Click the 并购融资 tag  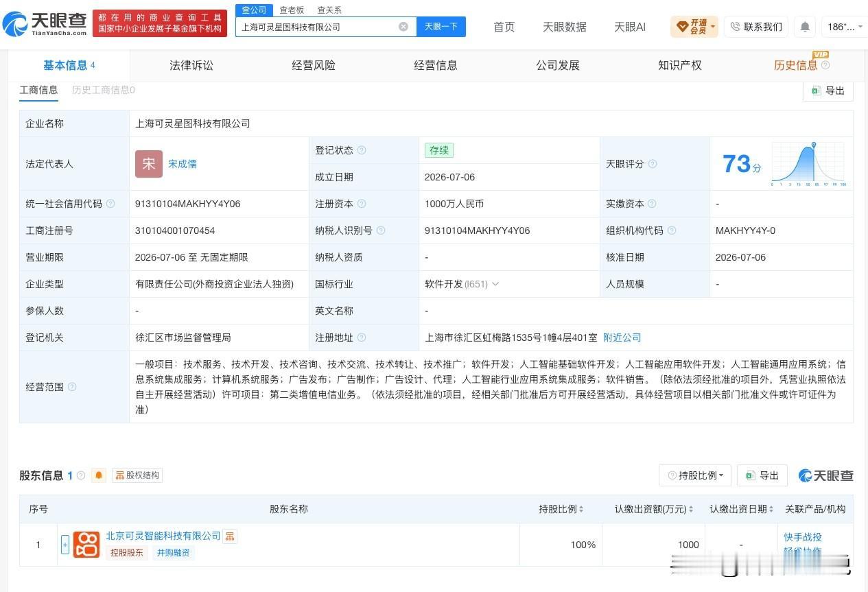174,553
